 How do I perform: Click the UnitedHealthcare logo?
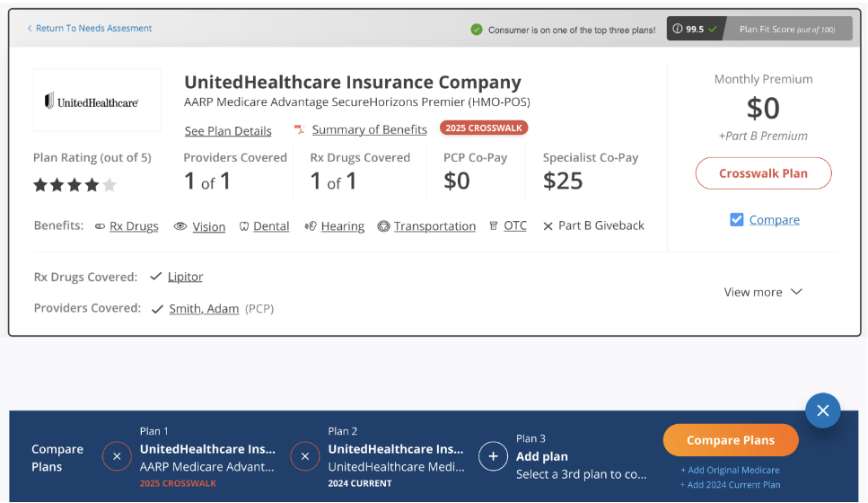click(x=97, y=101)
